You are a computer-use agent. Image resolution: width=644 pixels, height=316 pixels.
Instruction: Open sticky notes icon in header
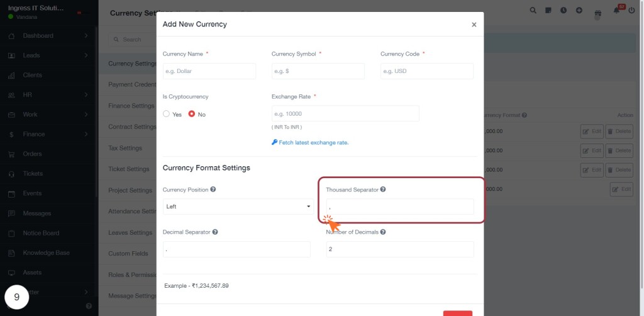548,10
